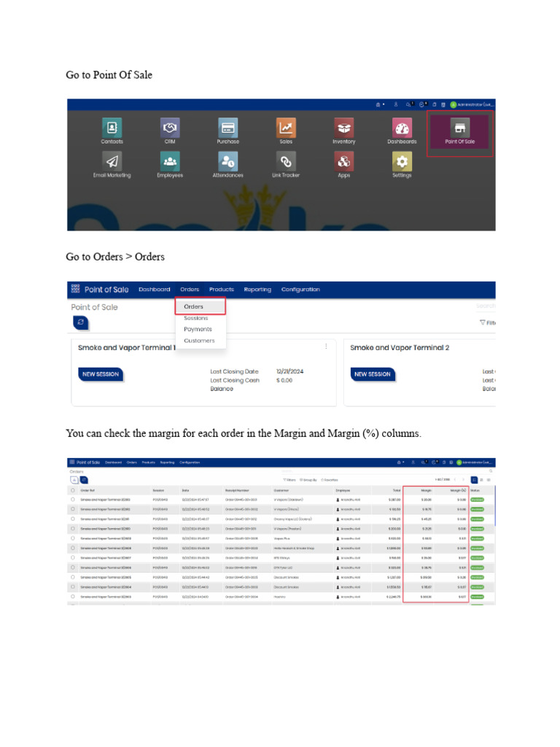Sort by the Total column header
Image resolution: width=560 pixels, height=747 pixels.
(397, 490)
